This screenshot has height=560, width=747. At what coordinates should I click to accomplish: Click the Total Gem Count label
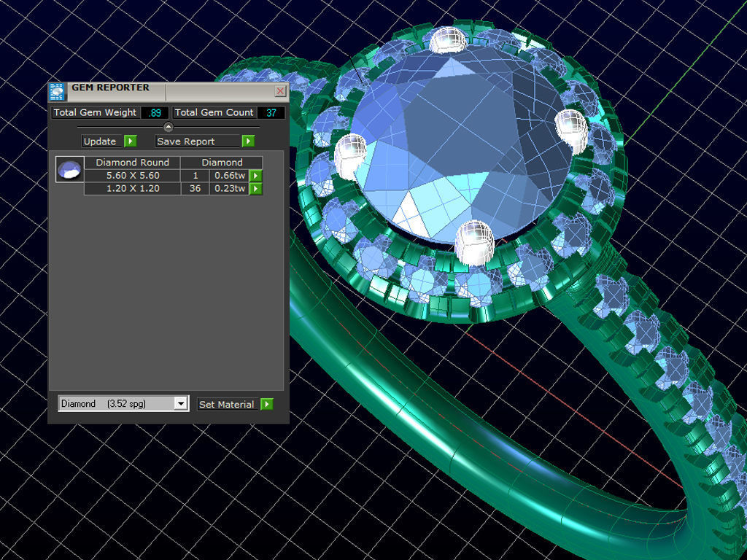214,113
